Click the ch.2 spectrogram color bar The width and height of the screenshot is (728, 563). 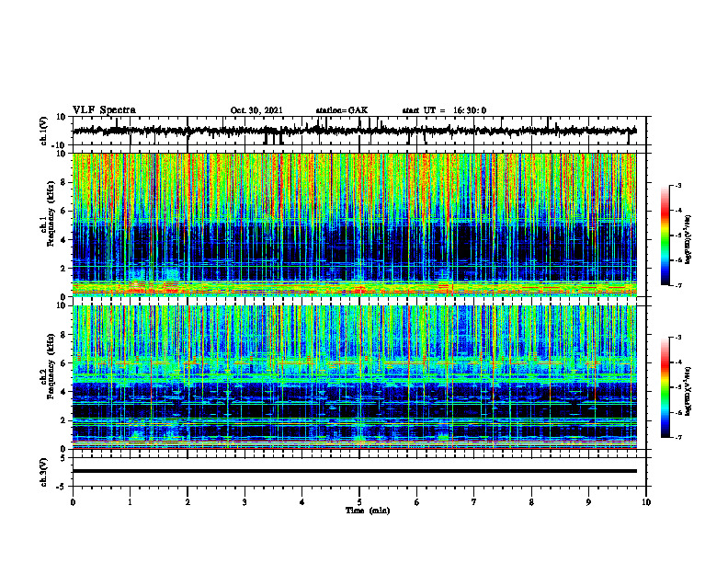pyautogui.click(x=665, y=387)
